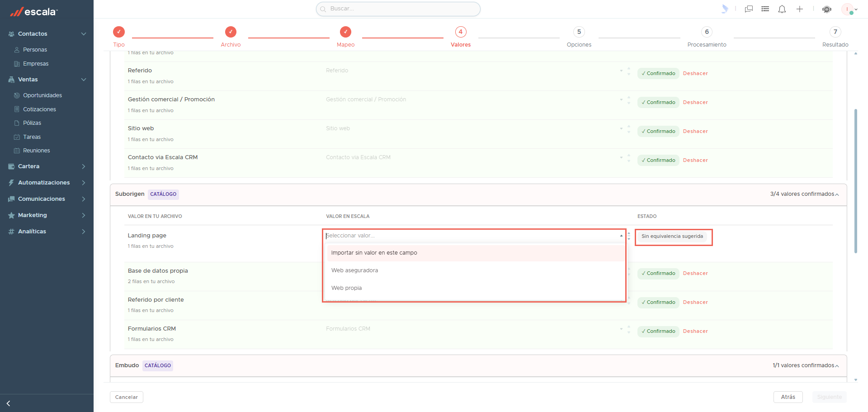Collapse the Ventas sidebar group

click(x=84, y=80)
